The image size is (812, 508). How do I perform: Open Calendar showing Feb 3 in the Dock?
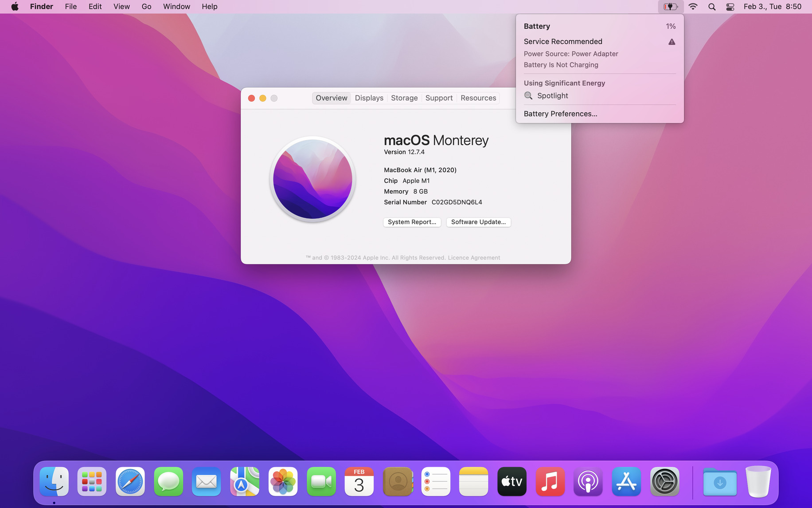pos(359,481)
